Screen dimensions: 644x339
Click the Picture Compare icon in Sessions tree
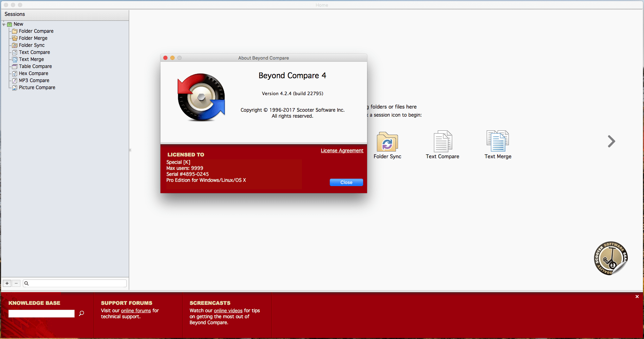15,88
